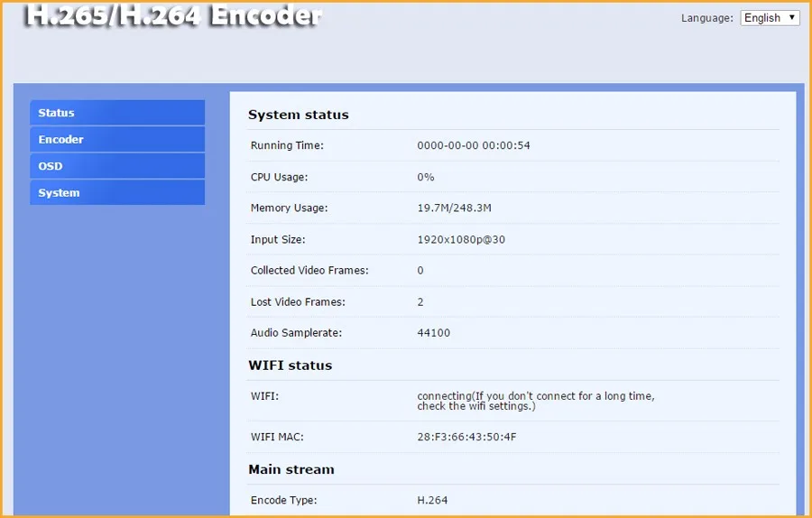Expand the Language dropdown set to English
The height and width of the screenshot is (518, 812).
770,18
